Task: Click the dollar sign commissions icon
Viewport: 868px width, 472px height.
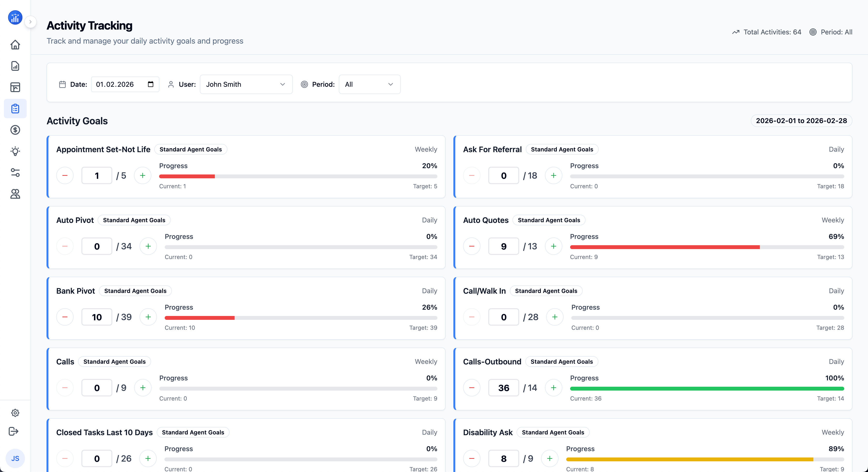Action: coord(15,130)
